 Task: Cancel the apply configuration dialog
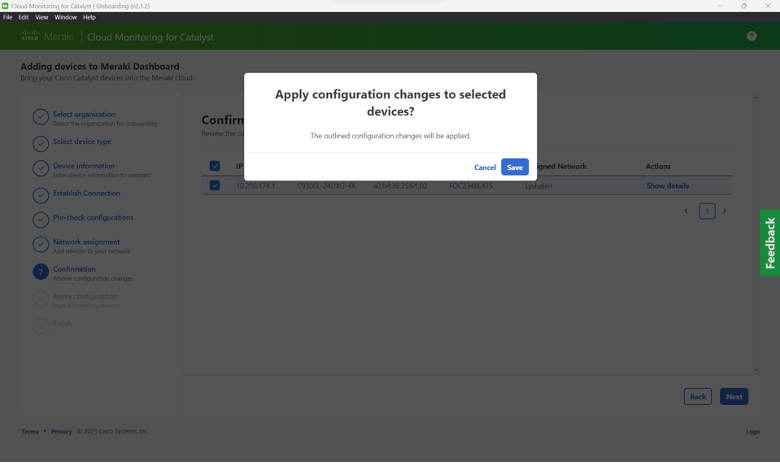click(x=484, y=167)
